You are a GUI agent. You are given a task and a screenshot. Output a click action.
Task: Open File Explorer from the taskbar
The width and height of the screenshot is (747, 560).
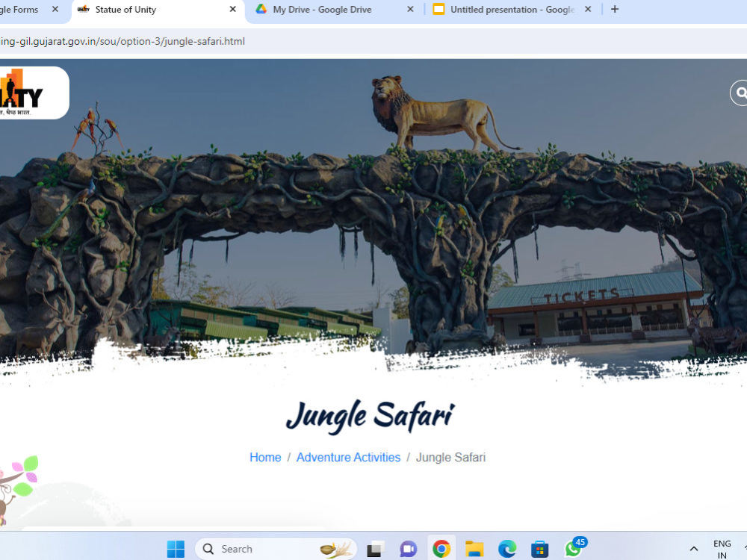click(x=474, y=549)
